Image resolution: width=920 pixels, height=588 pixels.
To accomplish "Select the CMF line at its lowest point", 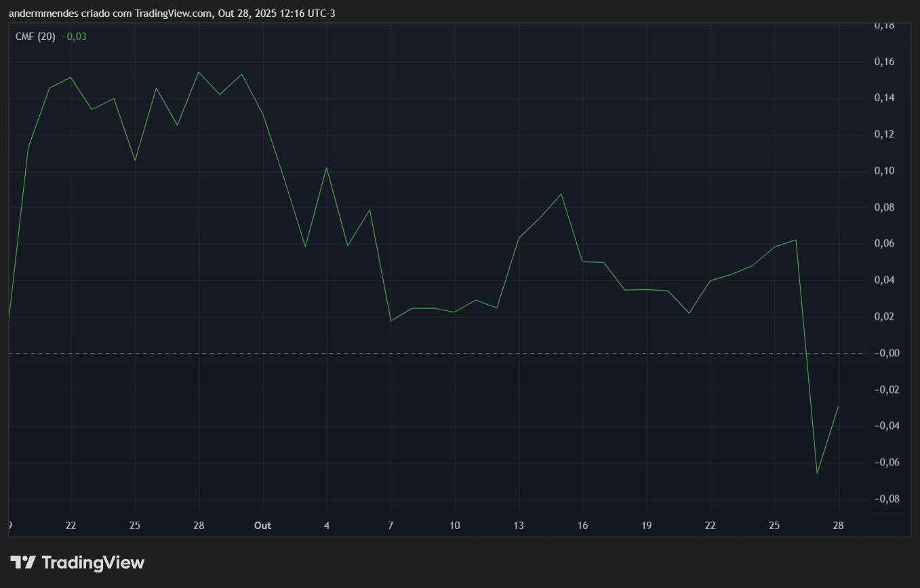I will click(818, 472).
